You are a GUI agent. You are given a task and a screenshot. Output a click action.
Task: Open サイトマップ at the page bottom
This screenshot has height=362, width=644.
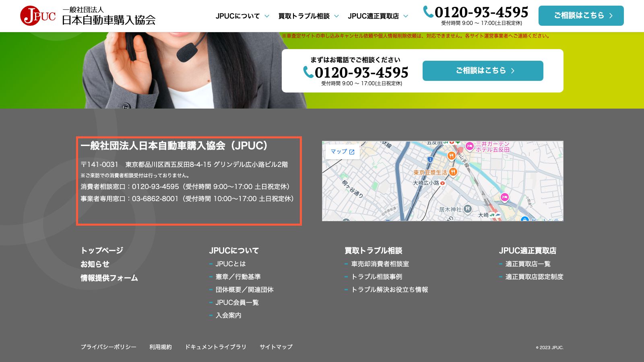click(276, 347)
